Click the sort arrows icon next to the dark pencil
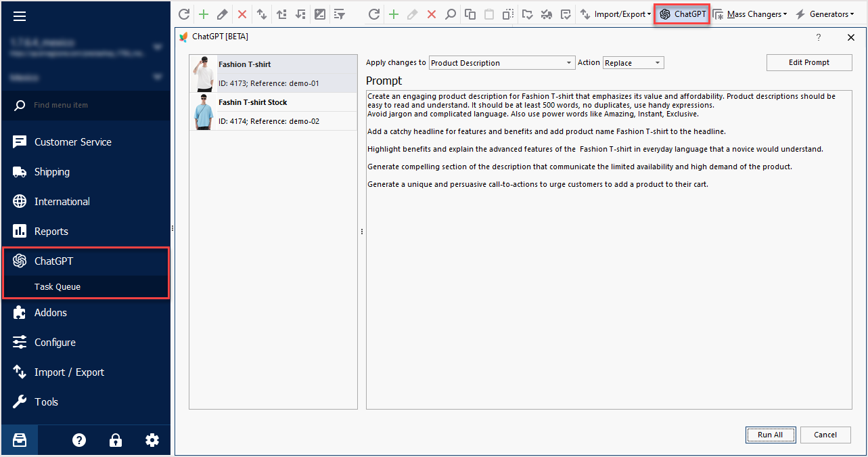This screenshot has height=457, width=868. pos(261,14)
